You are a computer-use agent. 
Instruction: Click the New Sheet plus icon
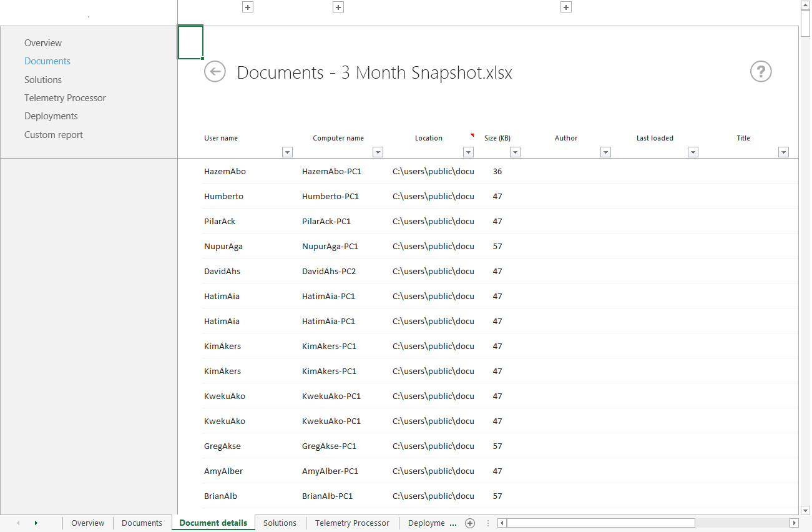point(470,523)
